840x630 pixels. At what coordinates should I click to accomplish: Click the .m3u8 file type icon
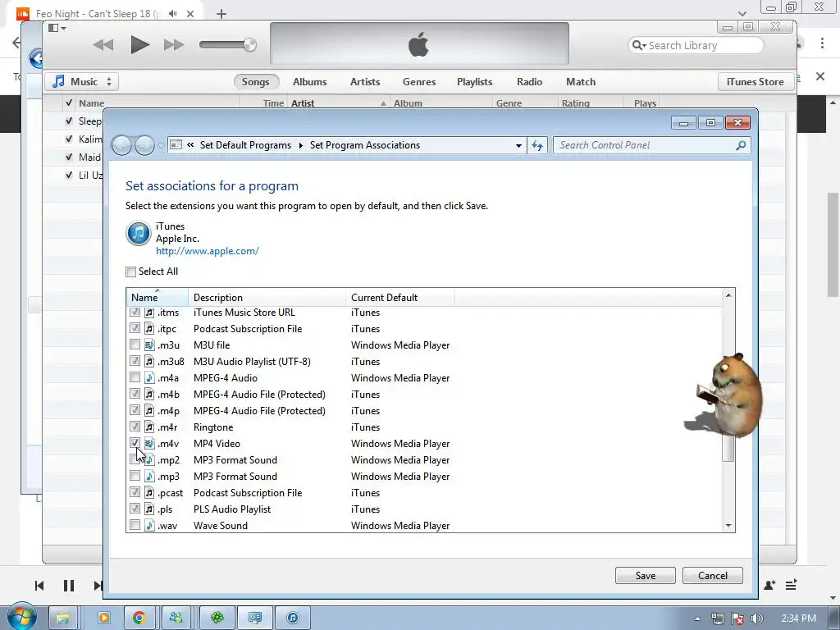pos(149,362)
